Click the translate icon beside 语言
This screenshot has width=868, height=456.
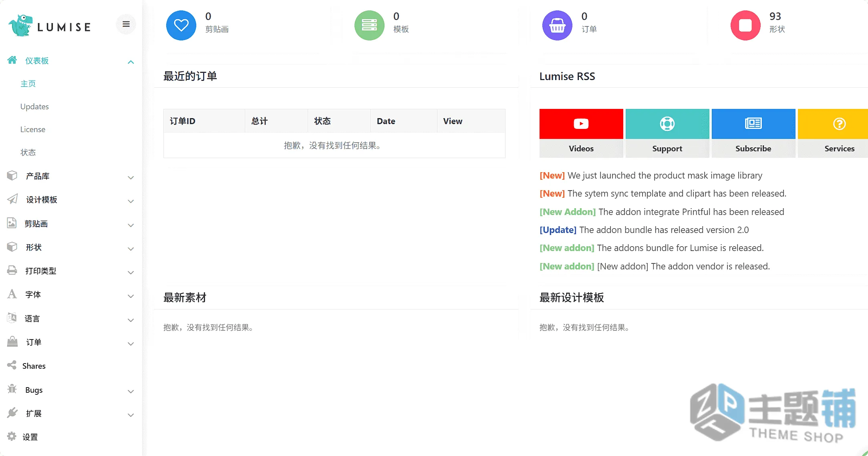(12, 318)
